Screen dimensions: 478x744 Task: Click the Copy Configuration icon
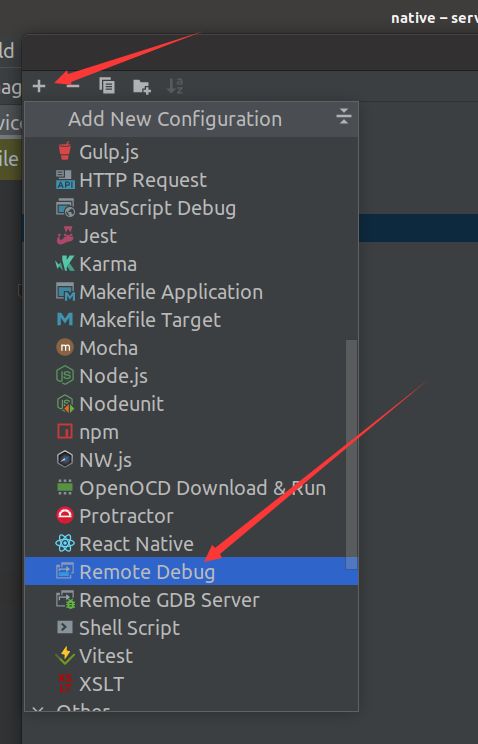click(x=107, y=86)
